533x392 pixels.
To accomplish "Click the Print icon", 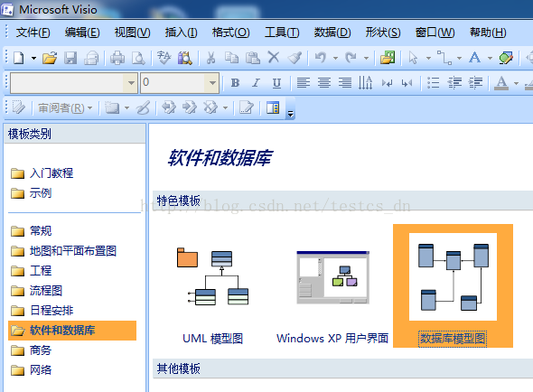I will (117, 58).
